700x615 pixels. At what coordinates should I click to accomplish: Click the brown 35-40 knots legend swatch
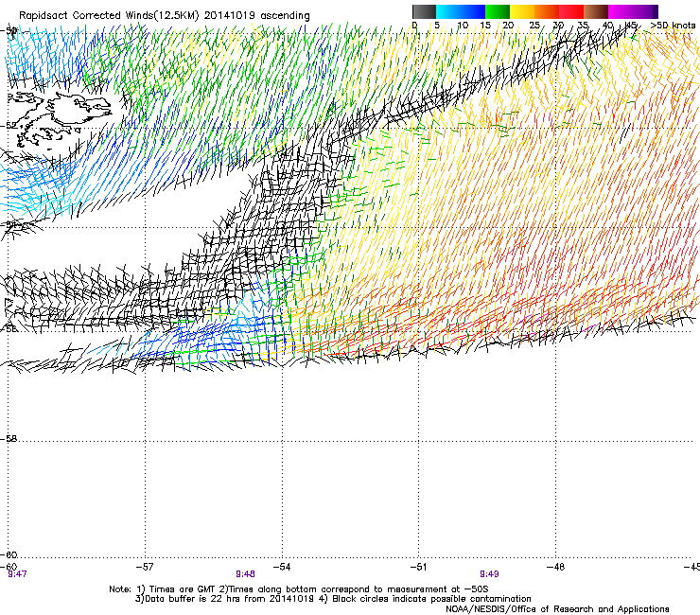pos(596,11)
